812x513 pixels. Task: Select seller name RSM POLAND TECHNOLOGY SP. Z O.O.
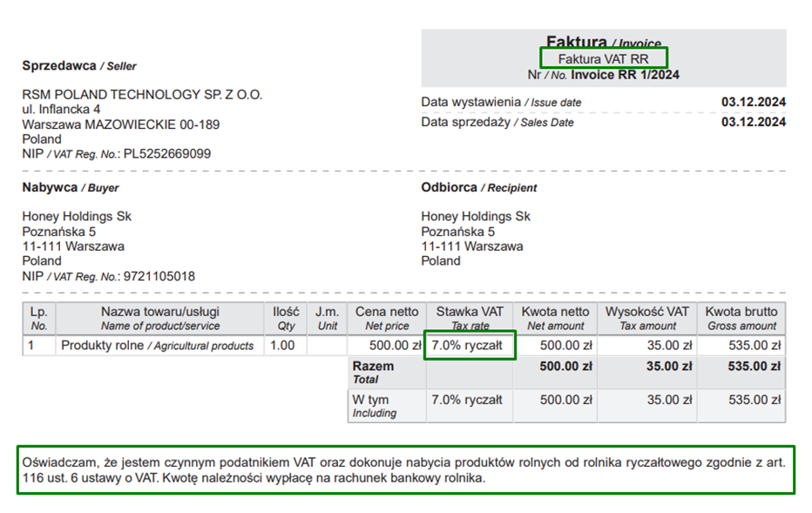[142, 95]
